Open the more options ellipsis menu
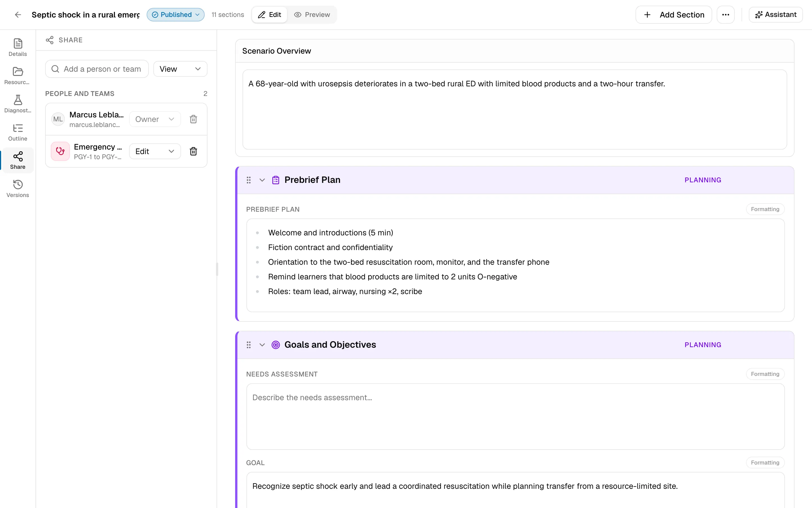The width and height of the screenshot is (812, 508). [x=725, y=14]
